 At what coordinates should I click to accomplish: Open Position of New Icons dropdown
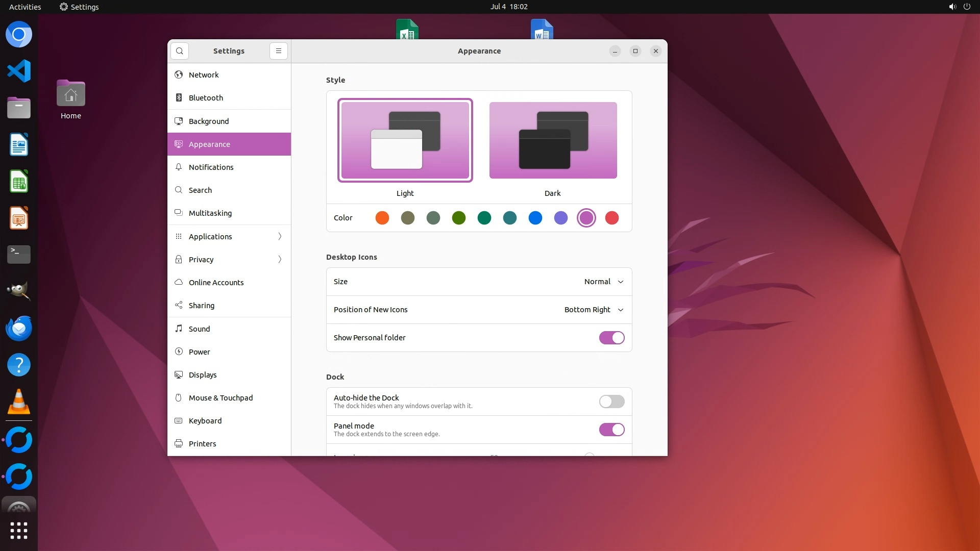(x=594, y=310)
